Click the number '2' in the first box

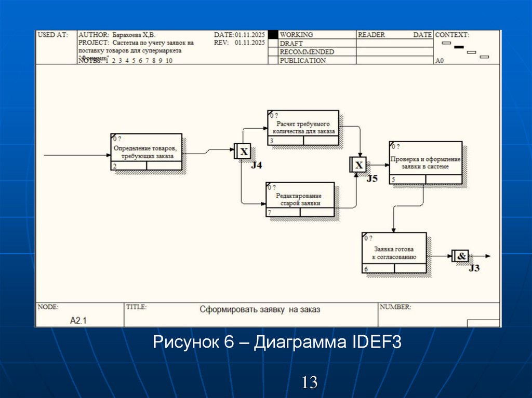tap(115, 166)
